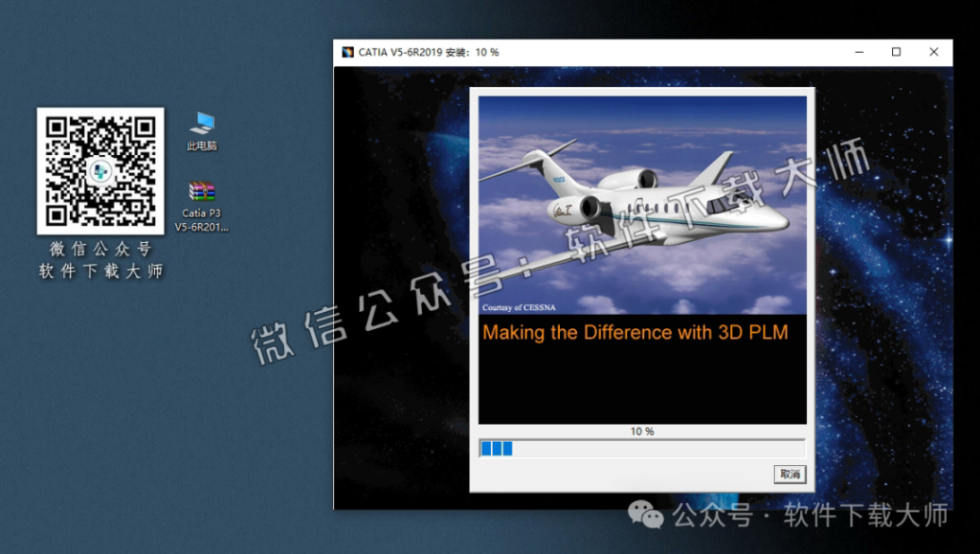Click the installation progress bar
The image size is (980, 554).
tap(641, 447)
